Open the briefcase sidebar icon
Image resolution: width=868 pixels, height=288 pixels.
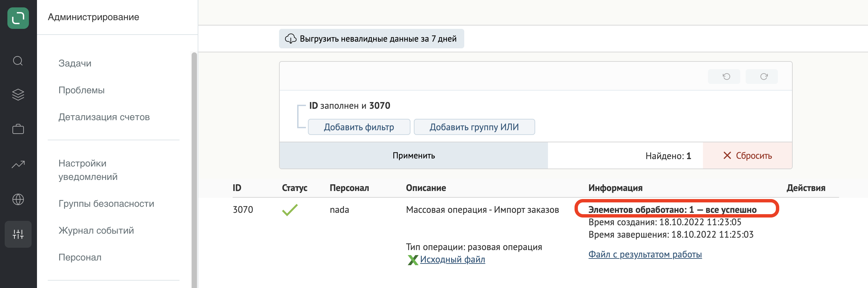[18, 129]
